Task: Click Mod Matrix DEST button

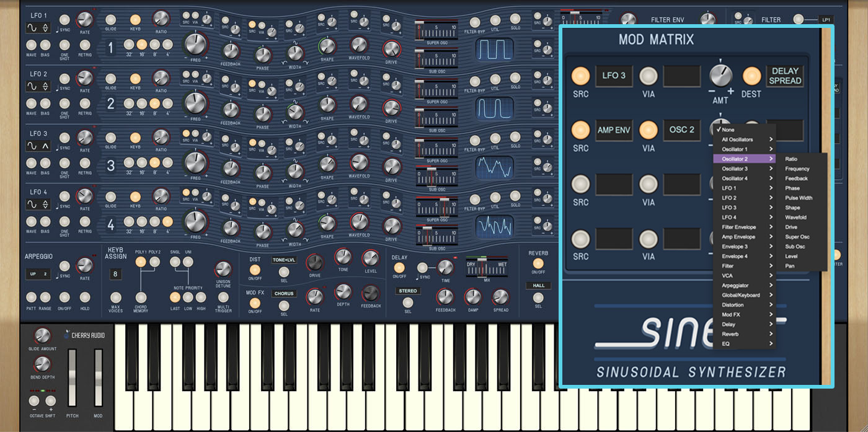Action: [751, 76]
